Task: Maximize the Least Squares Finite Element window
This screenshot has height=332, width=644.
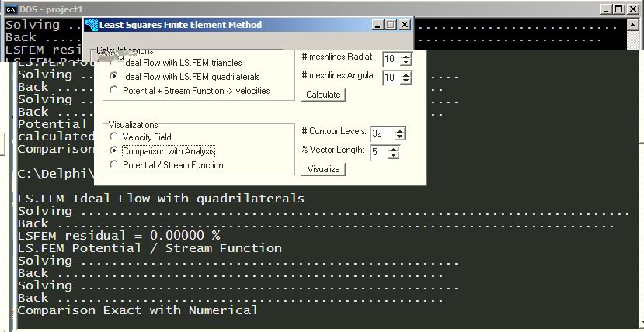Action: point(391,25)
